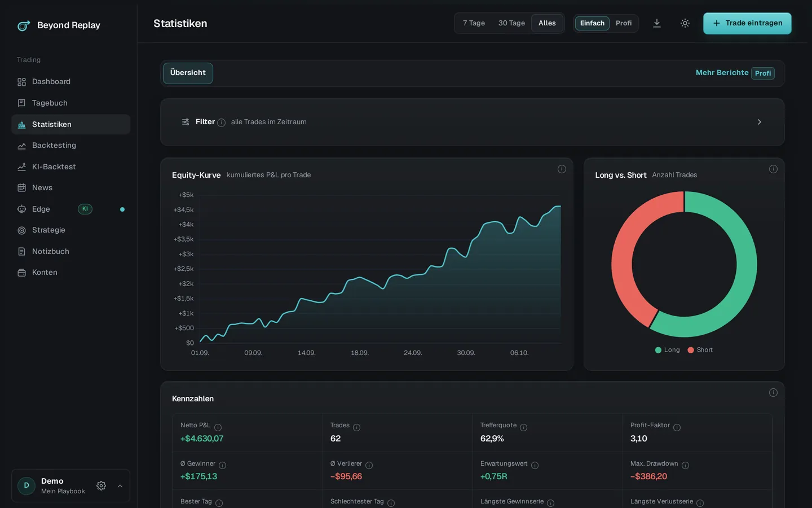Viewport: 812px width, 508px height.
Task: Click Equity-Kurve card info icon
Action: pyautogui.click(x=562, y=169)
